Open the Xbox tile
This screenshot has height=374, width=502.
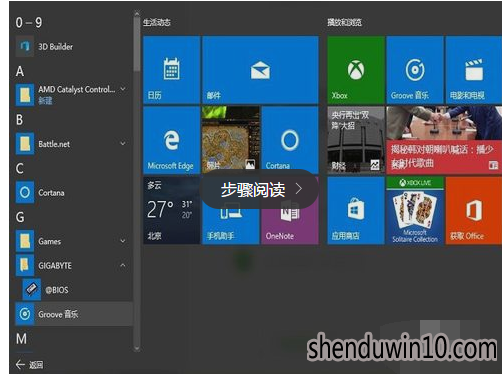tap(356, 70)
